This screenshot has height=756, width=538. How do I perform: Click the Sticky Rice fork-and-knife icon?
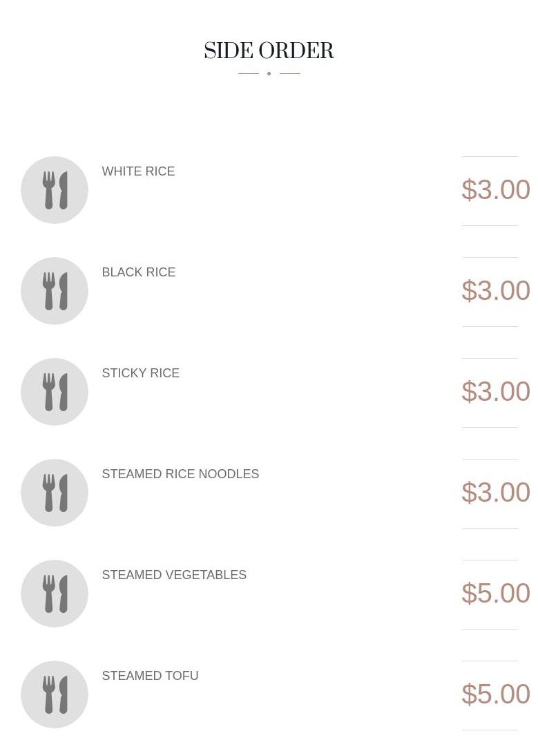click(55, 392)
